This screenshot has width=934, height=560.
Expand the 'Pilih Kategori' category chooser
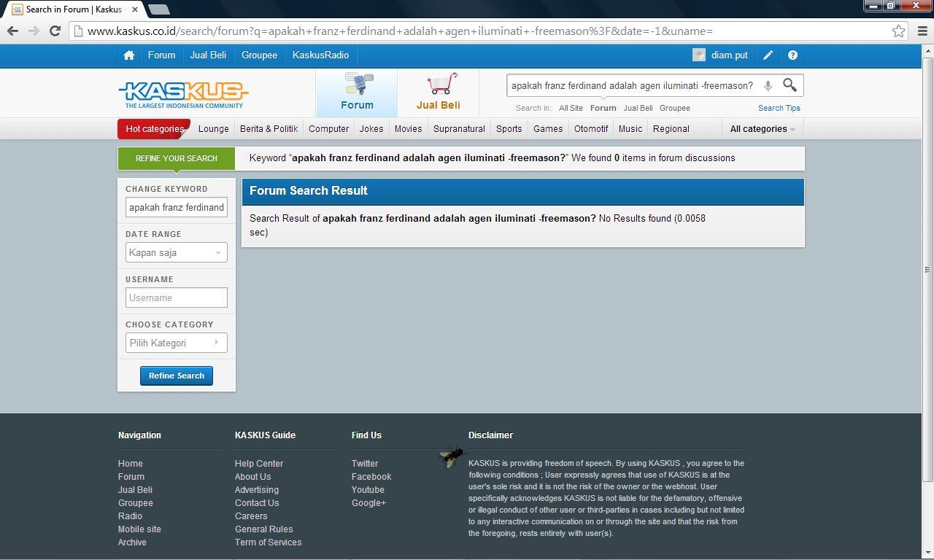click(176, 343)
